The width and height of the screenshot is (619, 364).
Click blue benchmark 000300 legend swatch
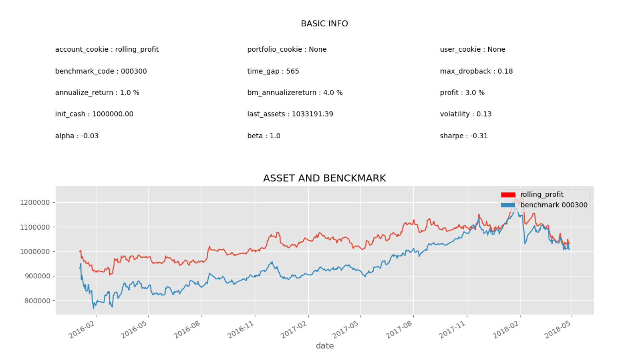pos(508,205)
